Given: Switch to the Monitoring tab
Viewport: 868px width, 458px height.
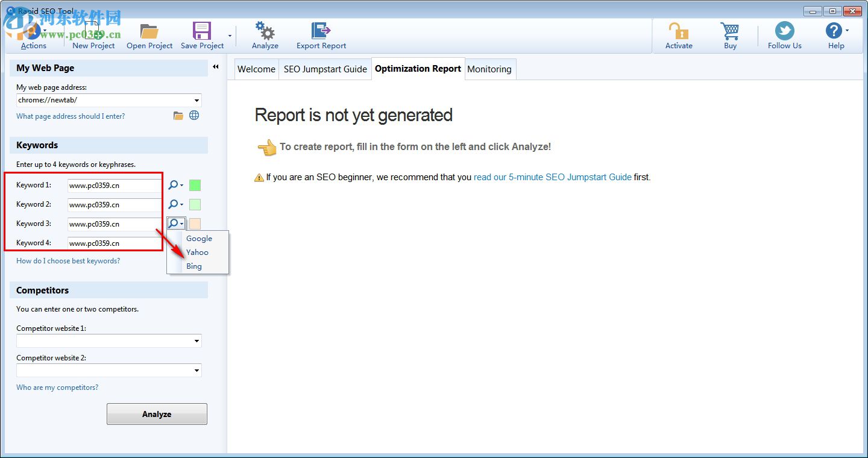Looking at the screenshot, I should [489, 69].
